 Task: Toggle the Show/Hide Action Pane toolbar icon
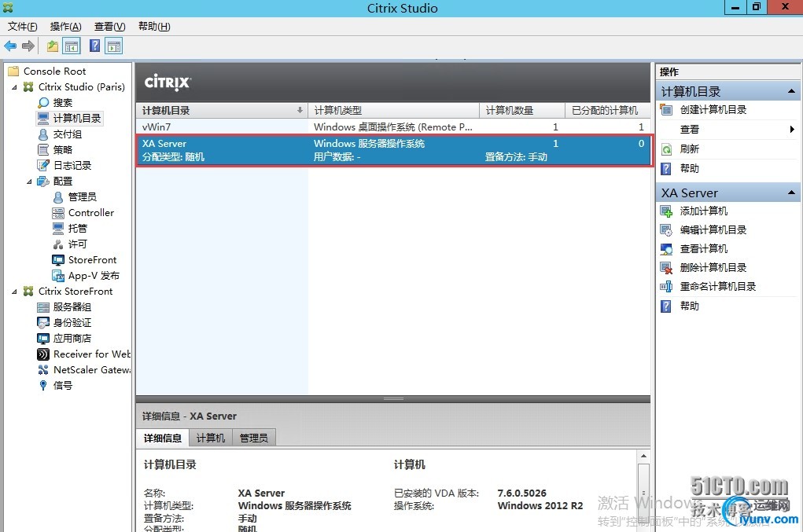click(114, 46)
